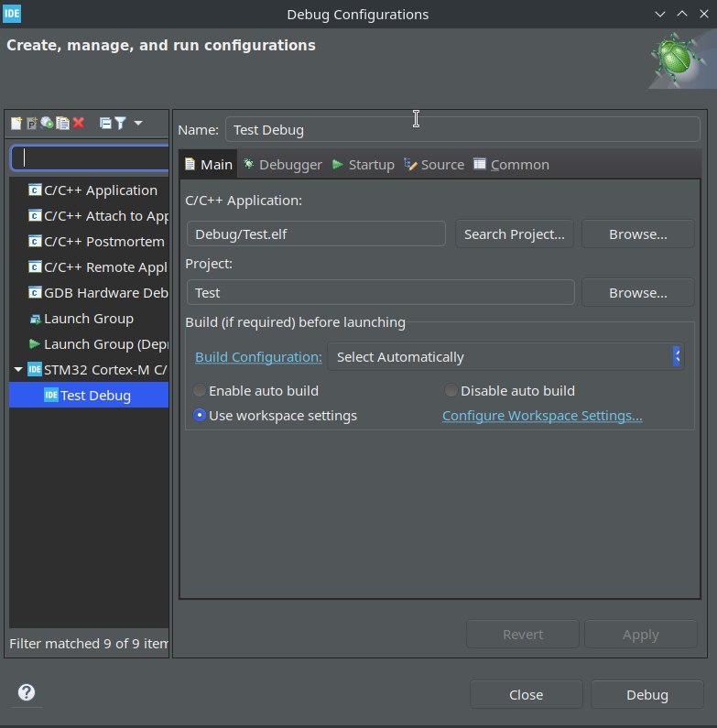Click the C/C++ Remote Application icon
717x728 pixels.
click(35, 267)
